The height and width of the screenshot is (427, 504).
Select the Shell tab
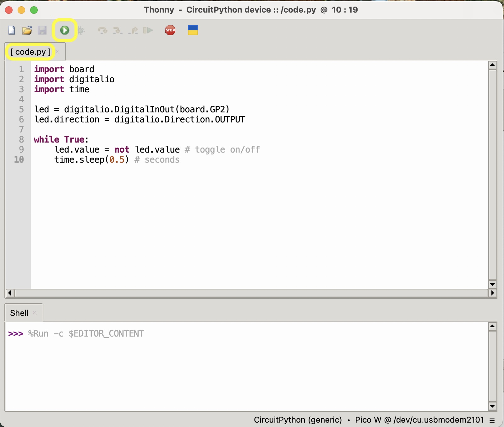point(19,313)
